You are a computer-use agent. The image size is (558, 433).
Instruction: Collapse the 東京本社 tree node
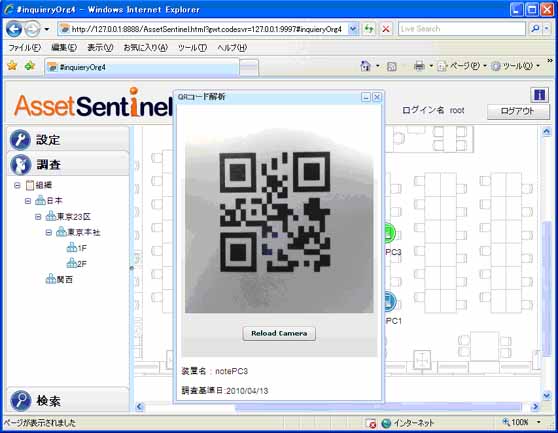click(49, 232)
